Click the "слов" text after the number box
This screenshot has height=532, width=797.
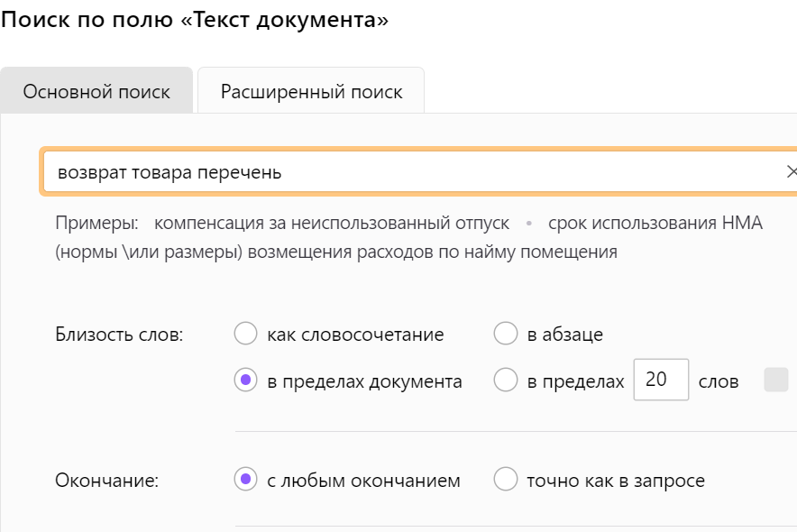click(x=719, y=381)
